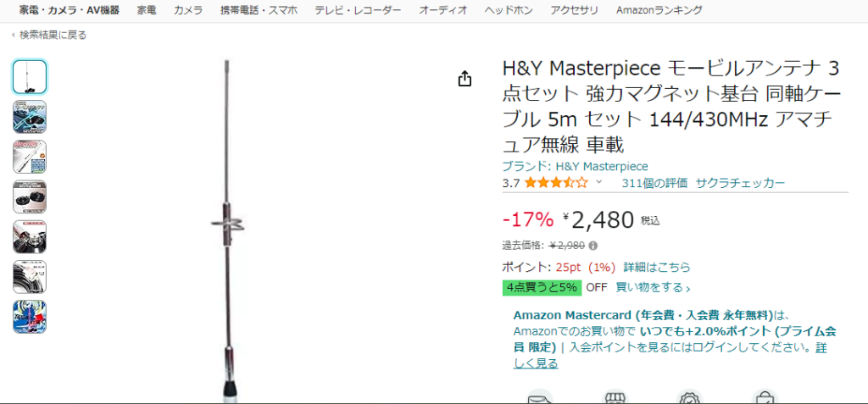Click the サクラチェッカー link

[740, 183]
